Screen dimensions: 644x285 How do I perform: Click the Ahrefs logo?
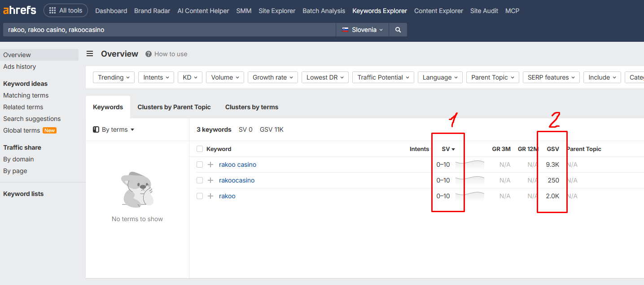19,10
